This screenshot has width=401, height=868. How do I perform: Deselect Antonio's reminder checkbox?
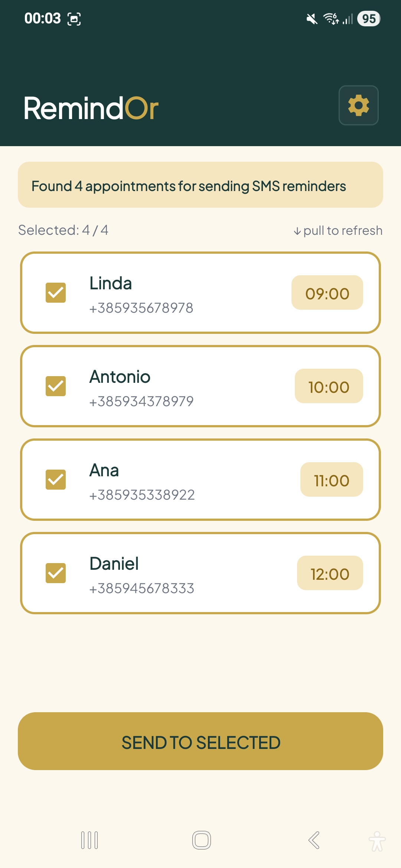tap(56, 386)
